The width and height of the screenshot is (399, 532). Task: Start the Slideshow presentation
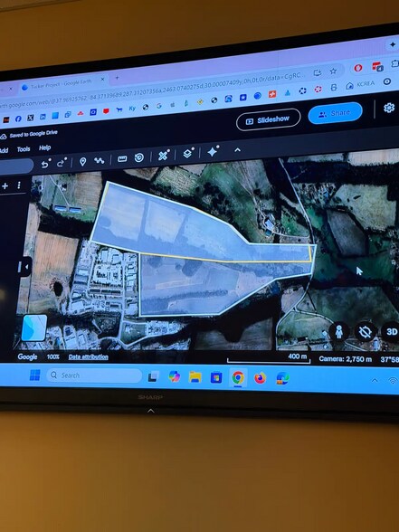[269, 119]
